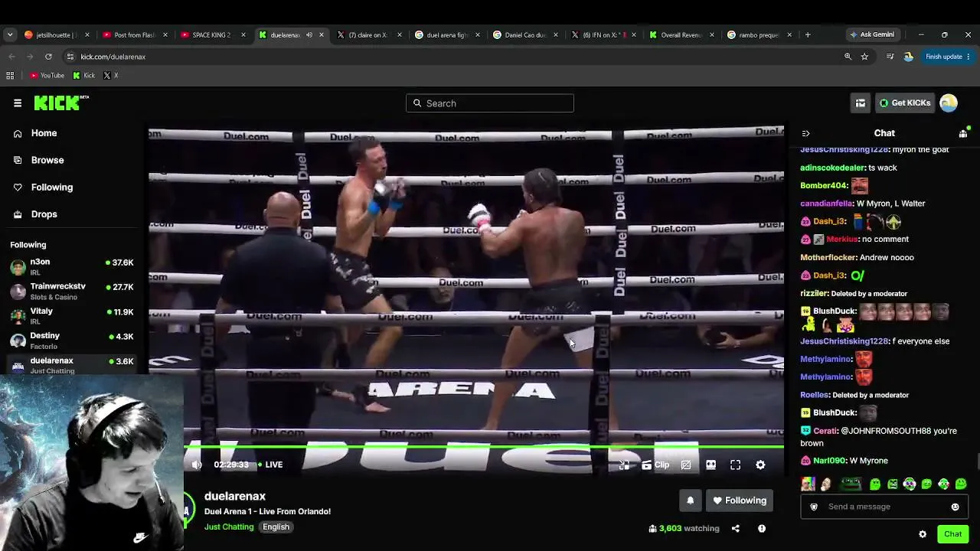The height and width of the screenshot is (551, 980).
Task: Open the chat users icon
Action: 963,133
